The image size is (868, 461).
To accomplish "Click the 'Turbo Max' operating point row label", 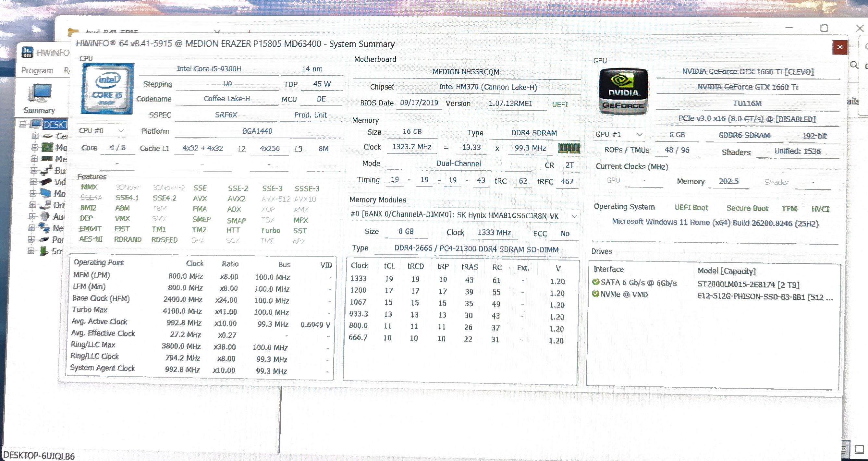I will (x=90, y=310).
